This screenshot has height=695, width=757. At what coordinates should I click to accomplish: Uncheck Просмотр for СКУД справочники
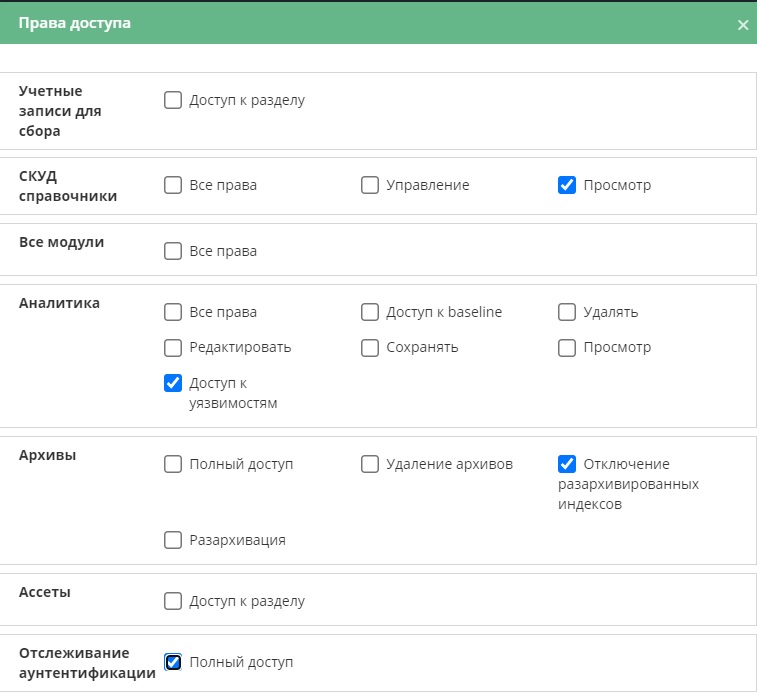point(567,185)
